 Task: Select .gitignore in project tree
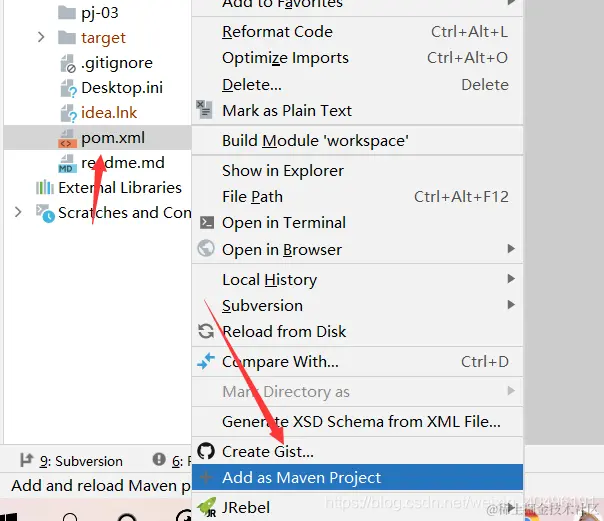pyautogui.click(x=117, y=63)
